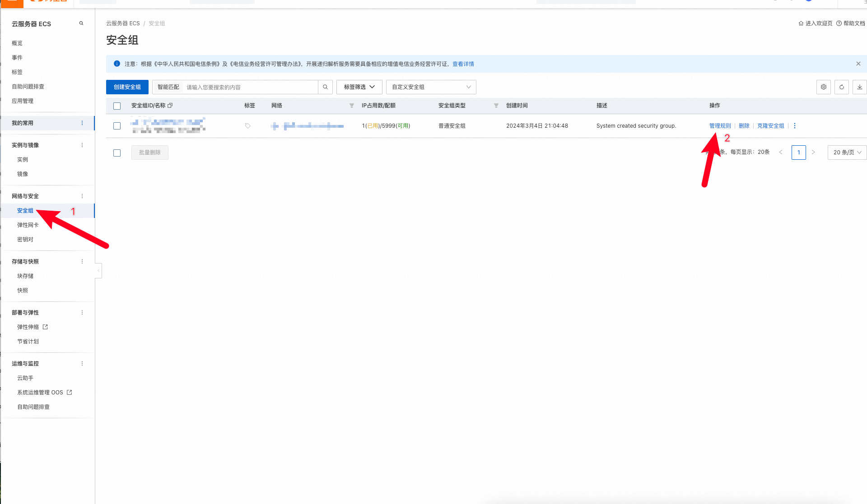Open the 网络与安全 section options dots
Viewport: 867px width, 504px height.
(82, 196)
